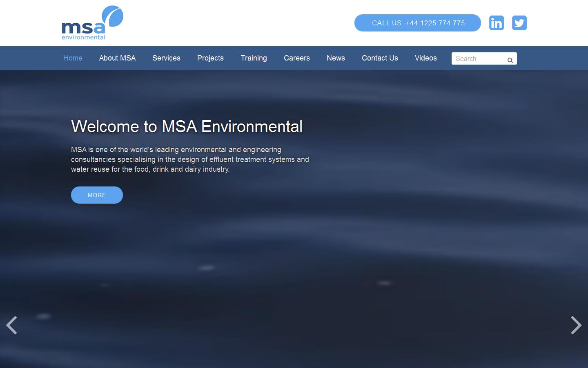
Task: Open the Services menu
Action: tap(166, 58)
